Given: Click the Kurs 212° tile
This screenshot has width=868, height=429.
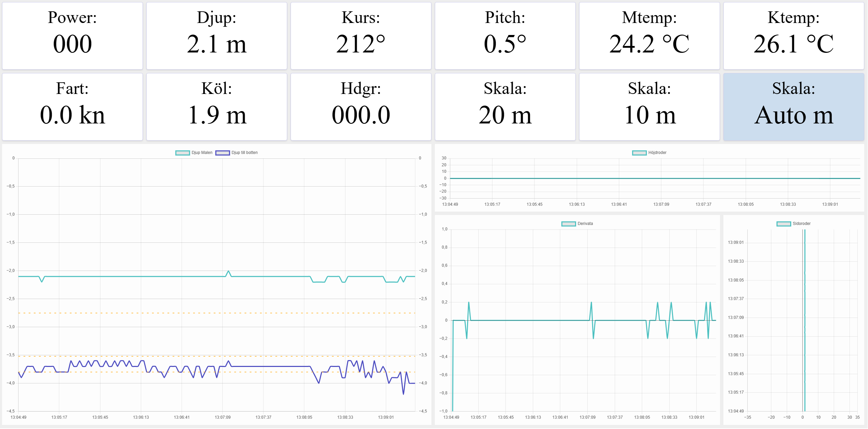Looking at the screenshot, I should click(361, 36).
